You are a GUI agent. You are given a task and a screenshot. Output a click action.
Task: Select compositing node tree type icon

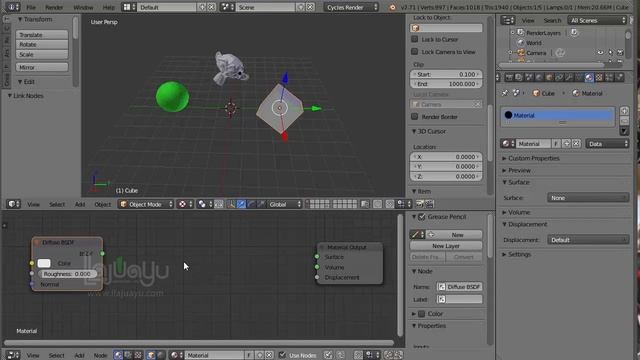[128, 355]
